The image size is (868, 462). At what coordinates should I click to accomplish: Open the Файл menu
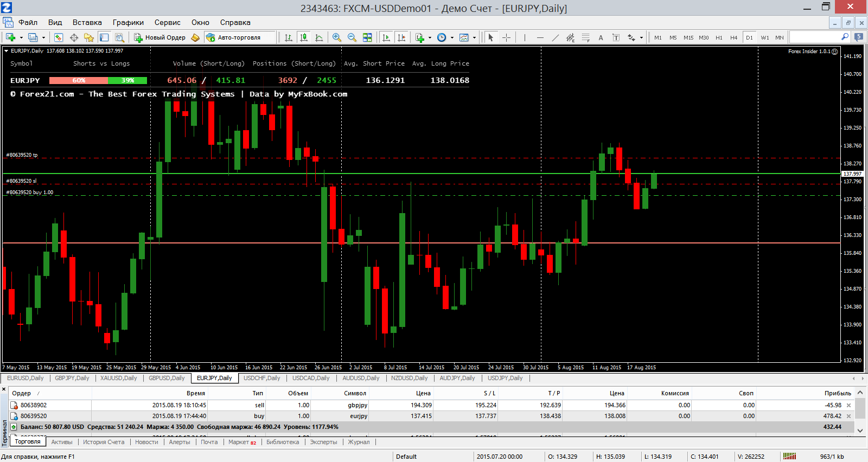pyautogui.click(x=28, y=22)
